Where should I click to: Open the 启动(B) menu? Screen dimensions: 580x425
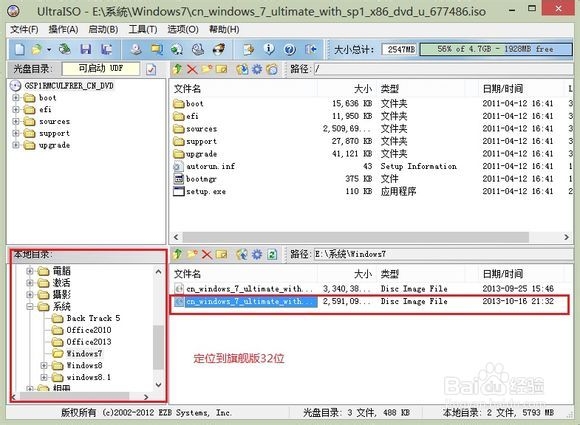(103, 29)
